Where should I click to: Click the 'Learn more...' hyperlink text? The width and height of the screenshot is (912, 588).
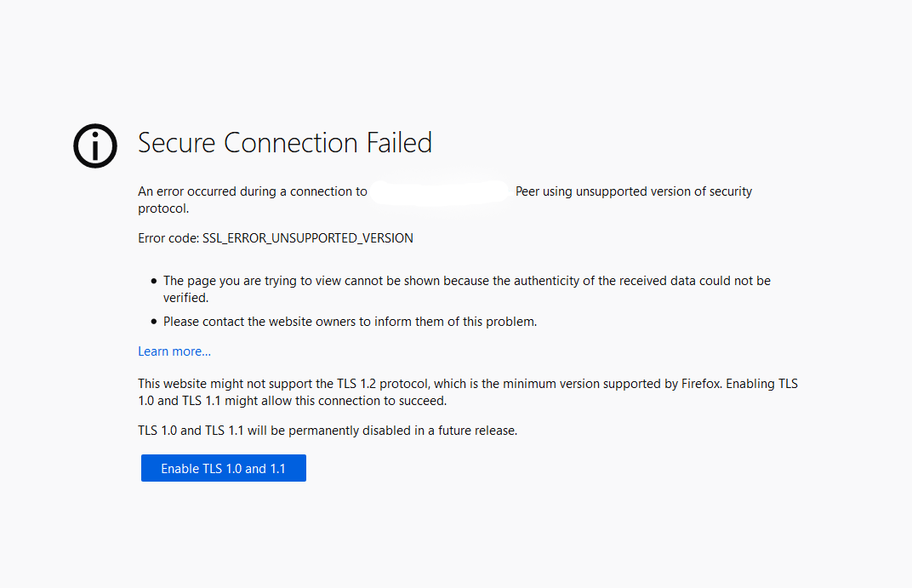174,351
